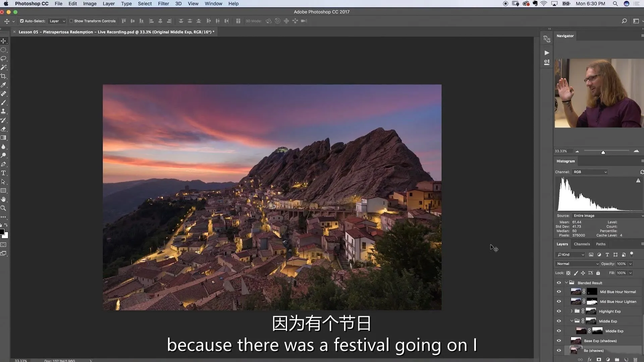Select the Crop tool in toolbar

point(4,76)
